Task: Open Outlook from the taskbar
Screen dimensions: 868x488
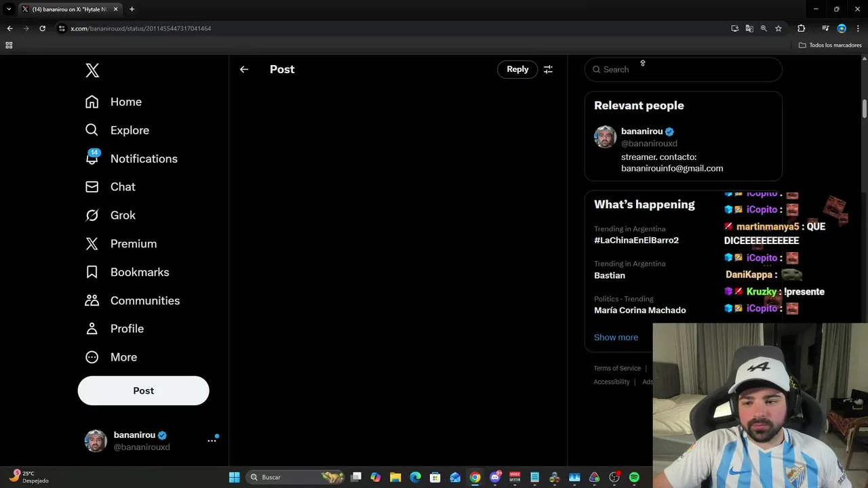Action: tap(455, 477)
